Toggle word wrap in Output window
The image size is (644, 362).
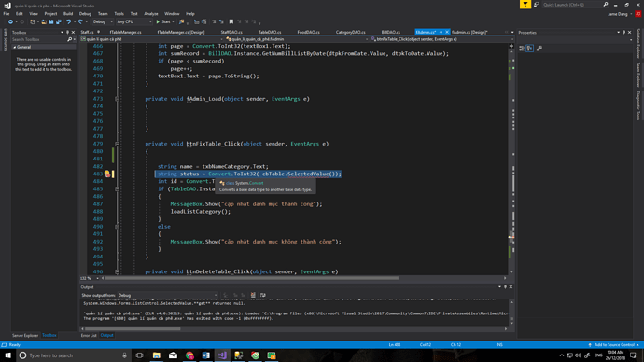(263, 295)
